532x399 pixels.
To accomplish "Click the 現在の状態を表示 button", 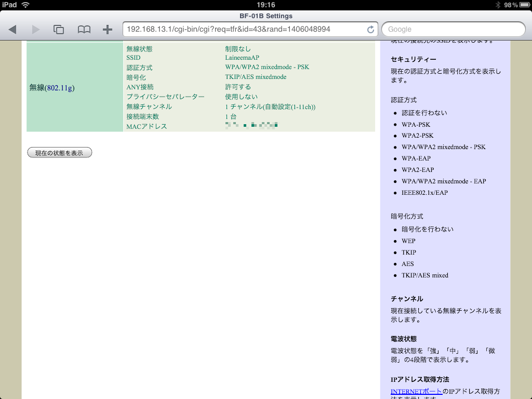I will coord(59,153).
